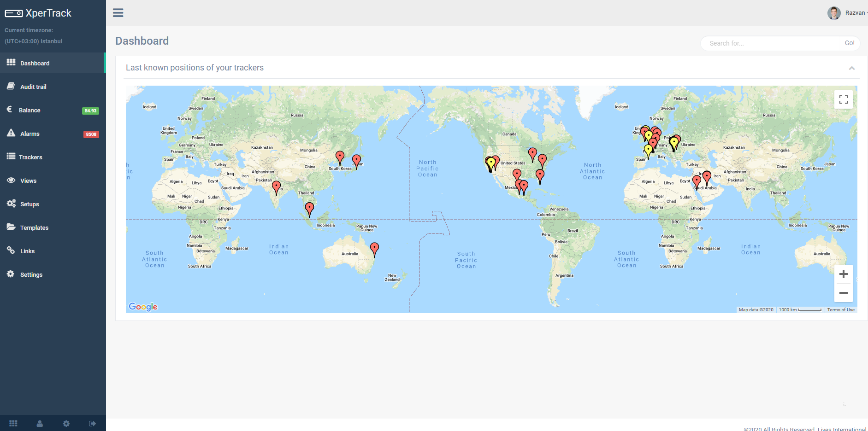This screenshot has height=431, width=868.
Task: Click the Links chain icon
Action: [11, 250]
